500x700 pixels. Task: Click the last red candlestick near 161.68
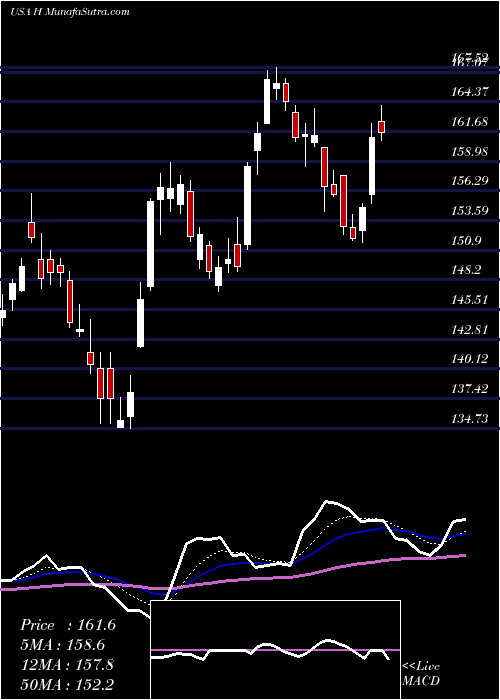(x=381, y=127)
